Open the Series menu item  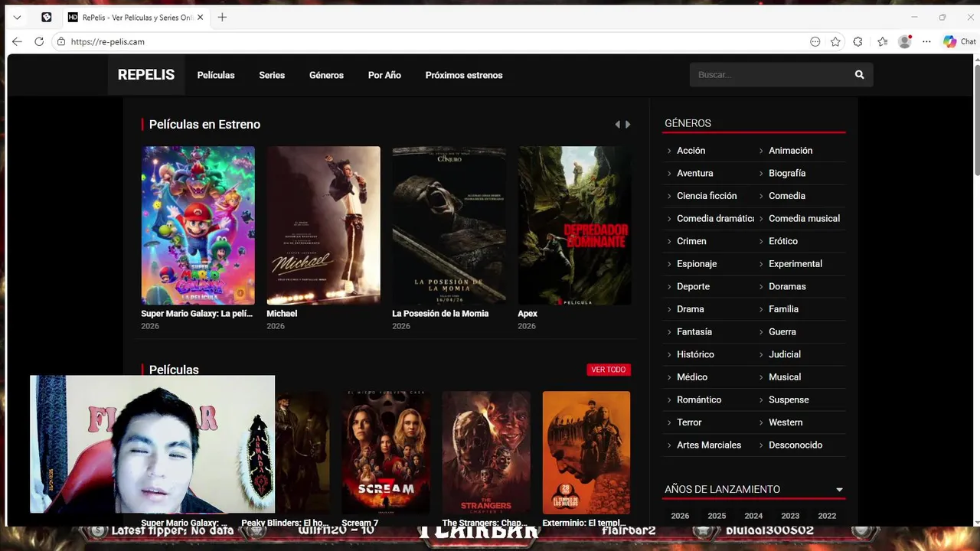pyautogui.click(x=272, y=75)
